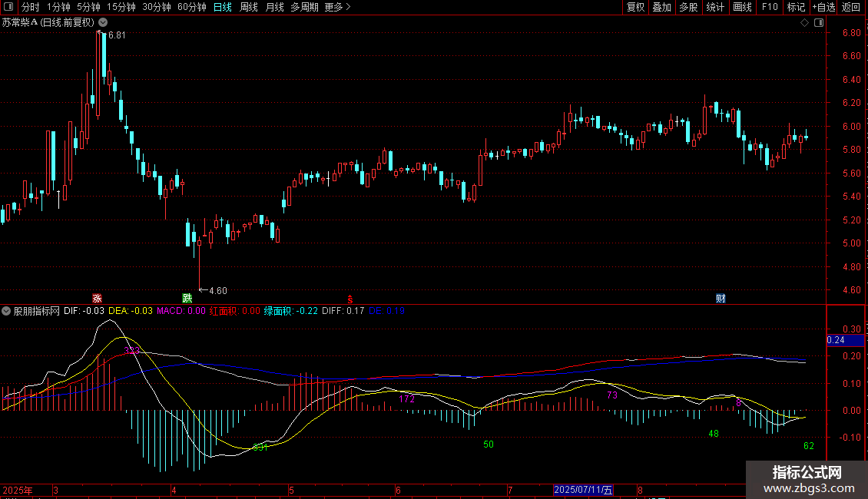Click the 绿面积: -0.22 value
This screenshot has width=868, height=499.
point(291,311)
